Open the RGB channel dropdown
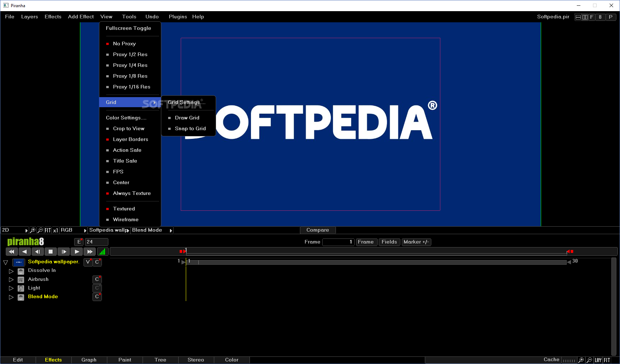Image resolution: width=620 pixels, height=364 pixels. tap(73, 230)
